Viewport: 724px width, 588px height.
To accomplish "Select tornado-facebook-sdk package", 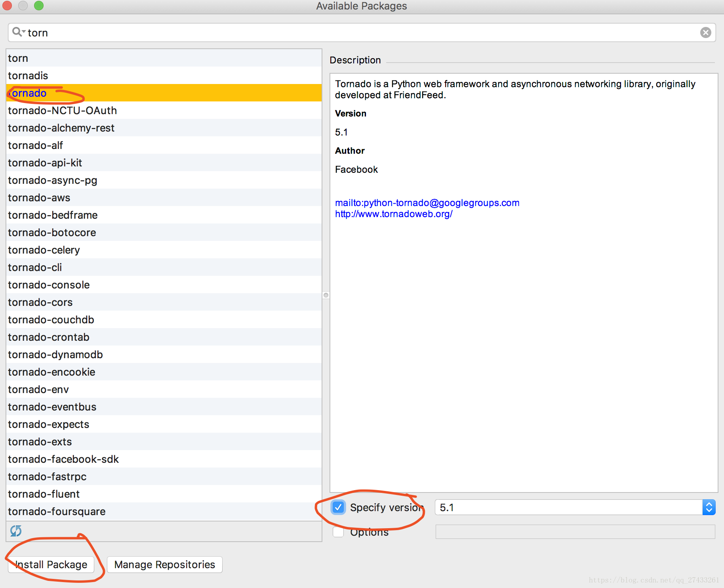I will pyautogui.click(x=164, y=459).
